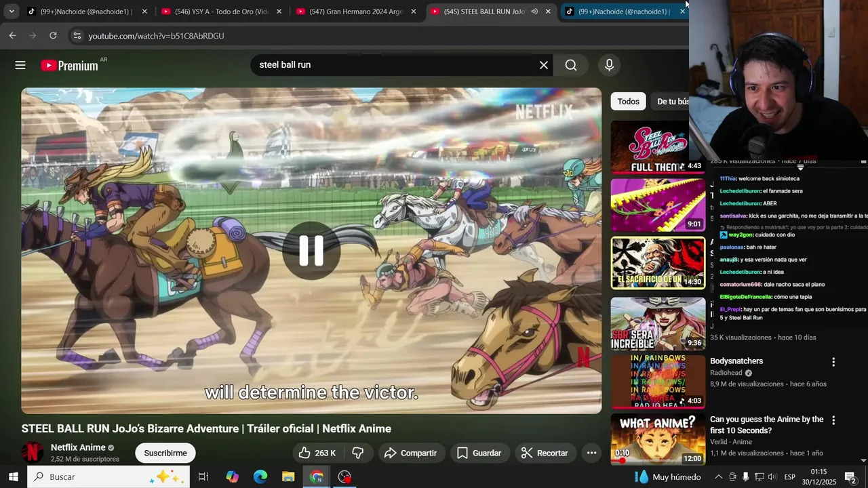Go to YouTube Premium home logo
868x488 pixels.
[x=70, y=65]
